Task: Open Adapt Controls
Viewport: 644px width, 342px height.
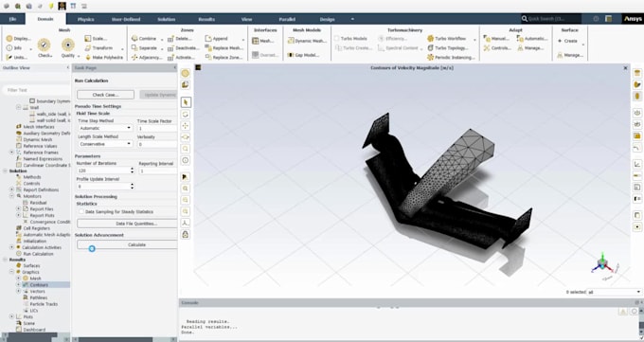Action: (497, 48)
